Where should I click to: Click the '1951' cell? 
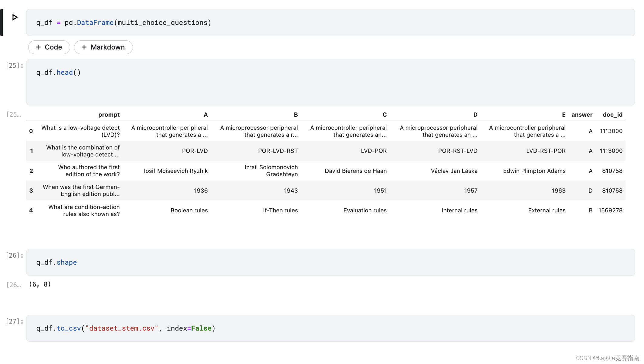tap(380, 191)
